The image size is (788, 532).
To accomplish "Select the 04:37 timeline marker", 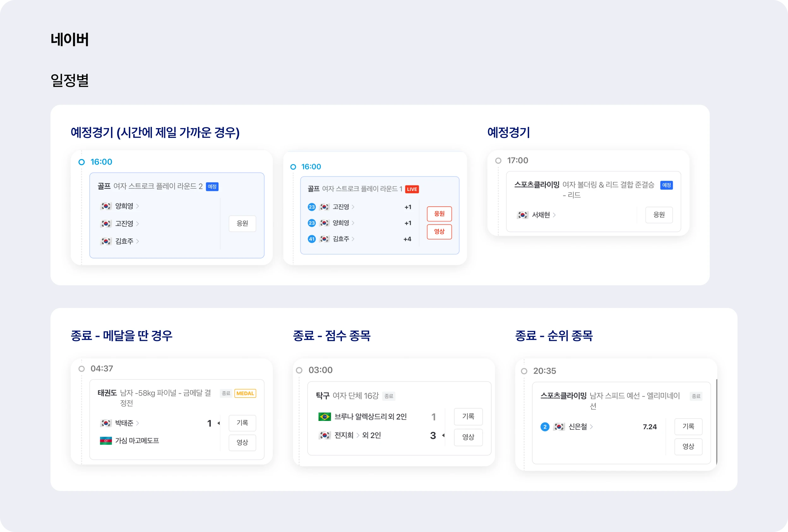I will [x=81, y=369].
